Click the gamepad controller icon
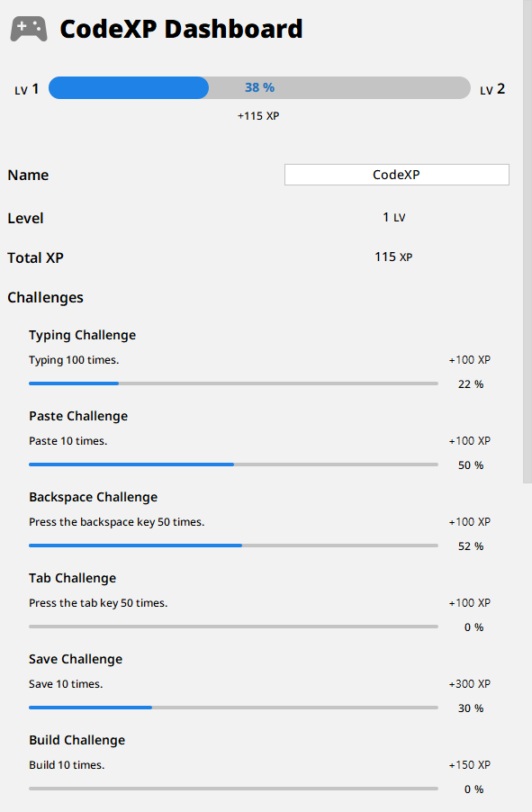This screenshot has height=812, width=532. (28, 27)
